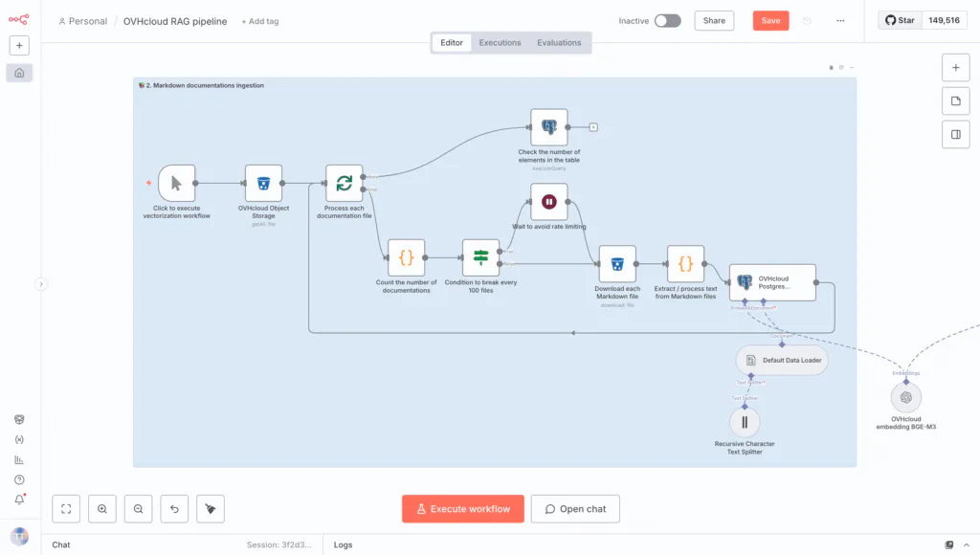Open the user avatar at bottom left
This screenshot has height=555, width=980.
pos(19,536)
